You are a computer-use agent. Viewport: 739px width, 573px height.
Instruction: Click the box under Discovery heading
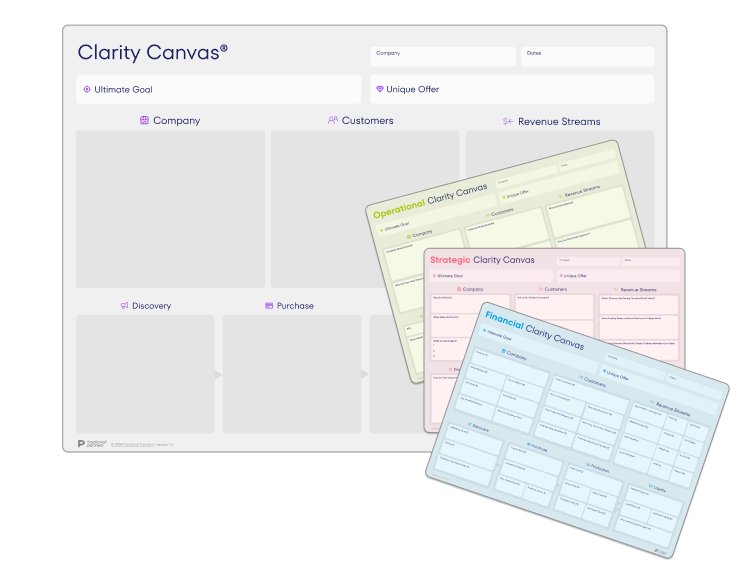[145, 374]
